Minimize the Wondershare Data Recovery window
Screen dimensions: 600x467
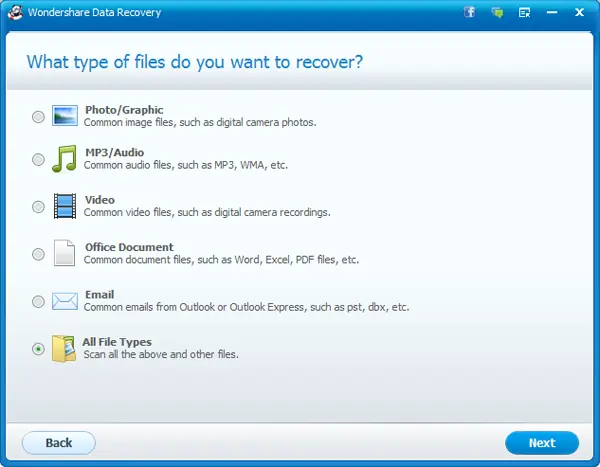tap(552, 13)
